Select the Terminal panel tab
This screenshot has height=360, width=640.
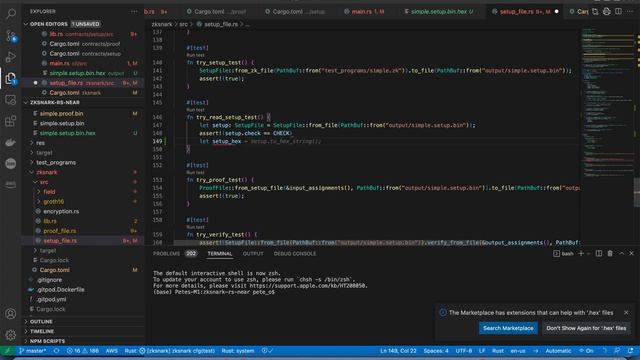tap(220, 253)
